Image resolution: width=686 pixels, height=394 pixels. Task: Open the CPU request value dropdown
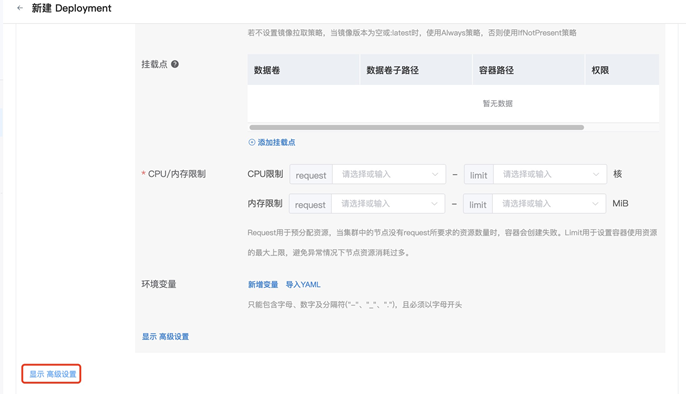(x=389, y=174)
